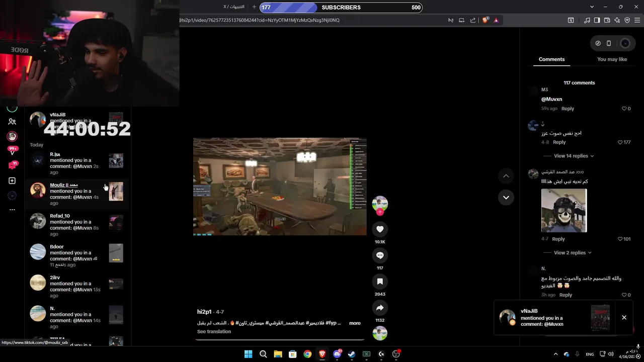Click the video thumbnail beside Mouliz notification
644x362 pixels.
(116, 191)
